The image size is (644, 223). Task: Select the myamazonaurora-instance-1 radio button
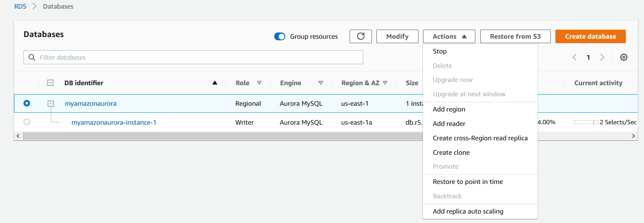coord(27,122)
